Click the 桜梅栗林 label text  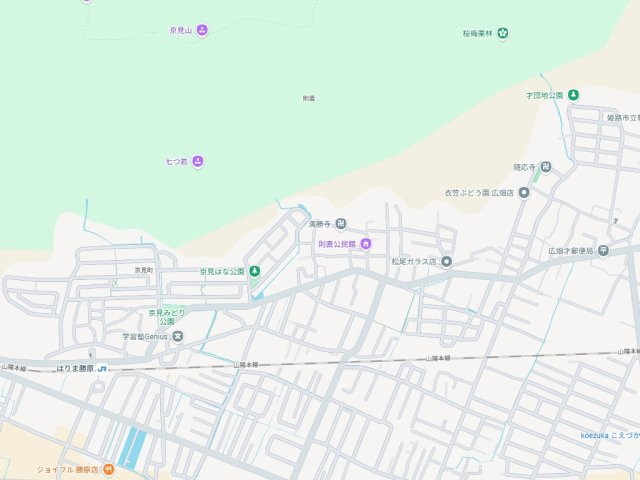pos(478,33)
